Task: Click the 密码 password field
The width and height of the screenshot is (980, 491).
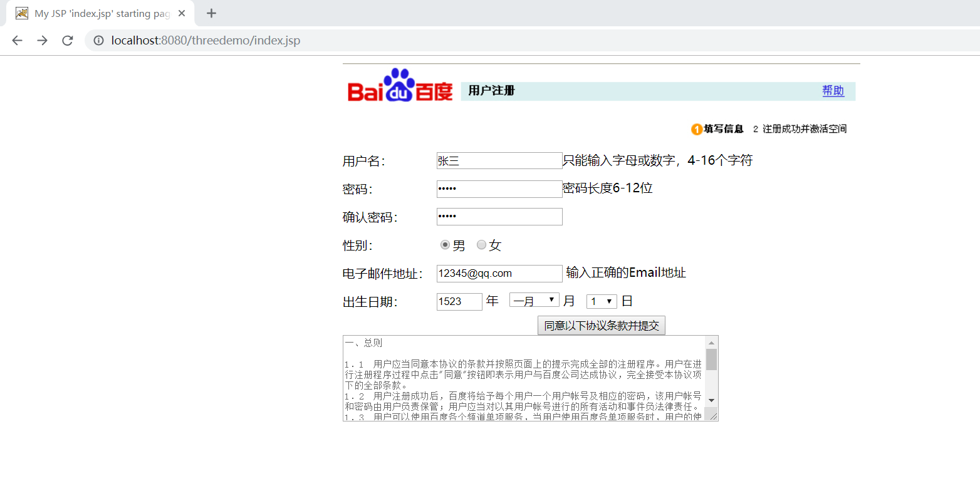Action: (499, 189)
